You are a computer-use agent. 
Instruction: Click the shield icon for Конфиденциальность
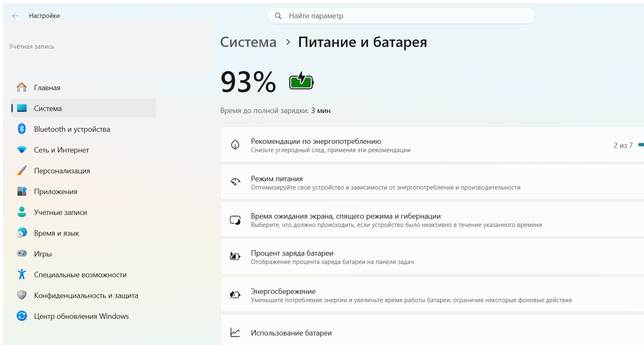pyautogui.click(x=22, y=295)
